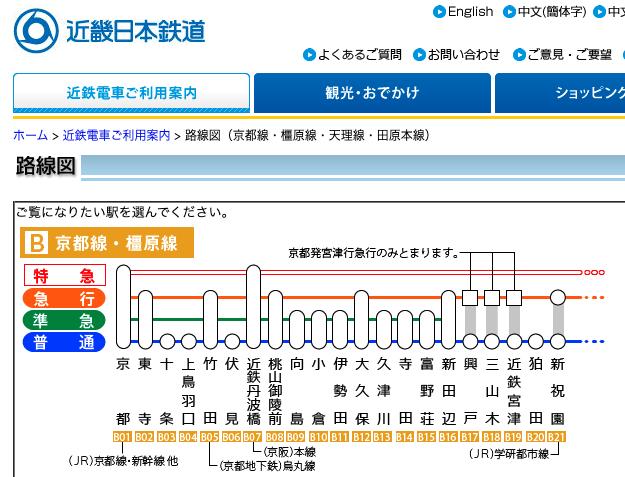Click arrow bullet icon before ご意見・ご要望
The image size is (625, 477).
519,55
